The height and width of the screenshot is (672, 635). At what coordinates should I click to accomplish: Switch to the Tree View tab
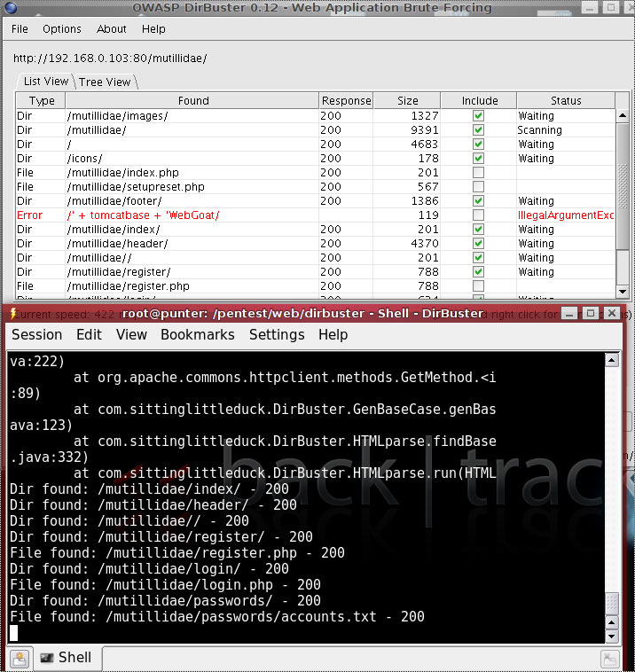(x=105, y=82)
